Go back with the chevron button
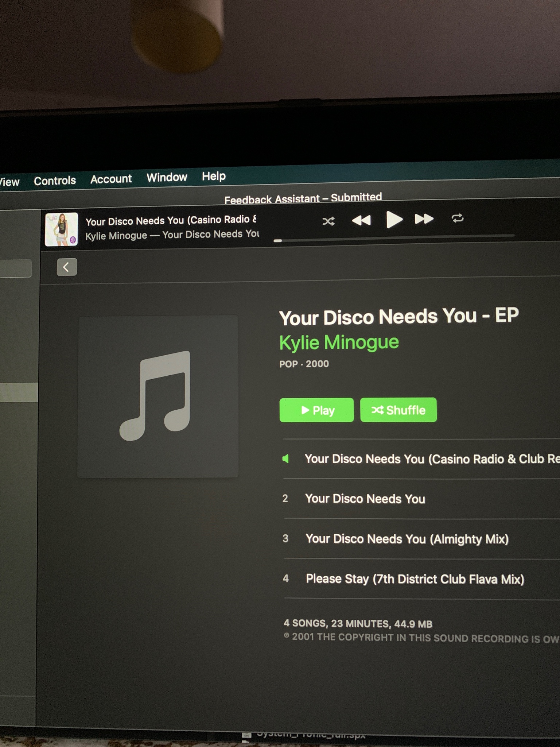 67,267
